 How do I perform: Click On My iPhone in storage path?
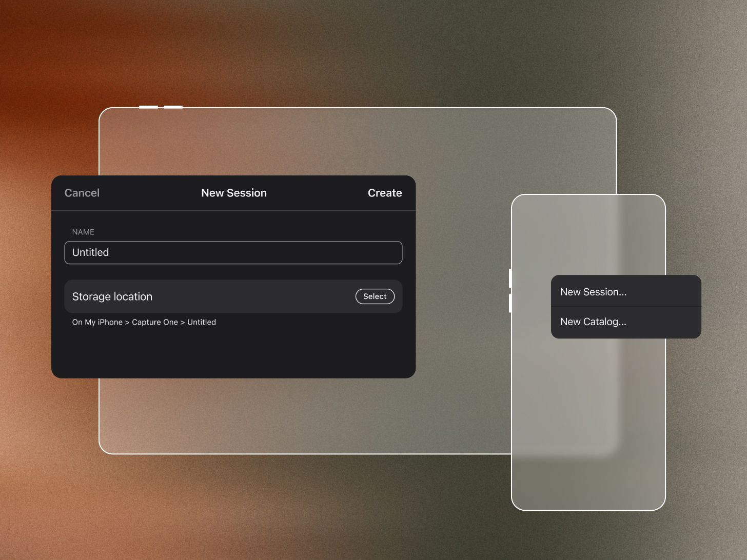tap(97, 322)
